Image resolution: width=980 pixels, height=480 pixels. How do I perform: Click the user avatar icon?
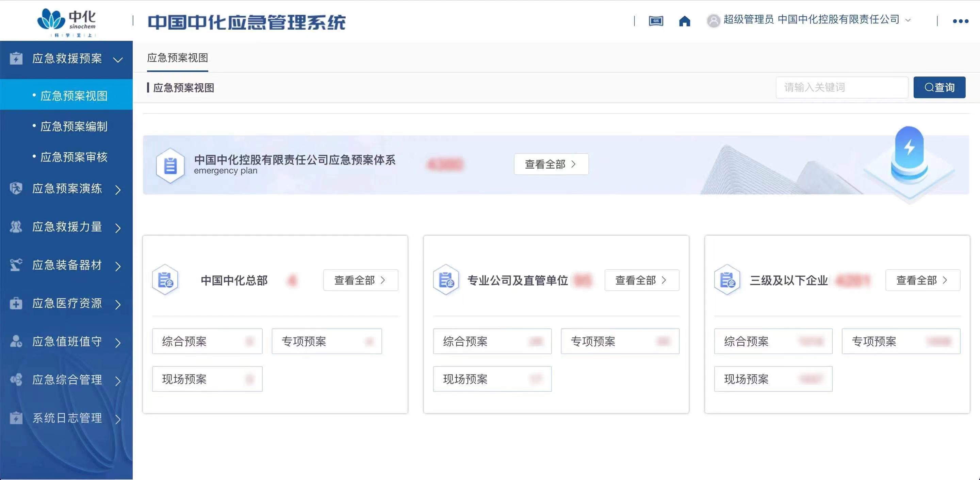(x=713, y=20)
